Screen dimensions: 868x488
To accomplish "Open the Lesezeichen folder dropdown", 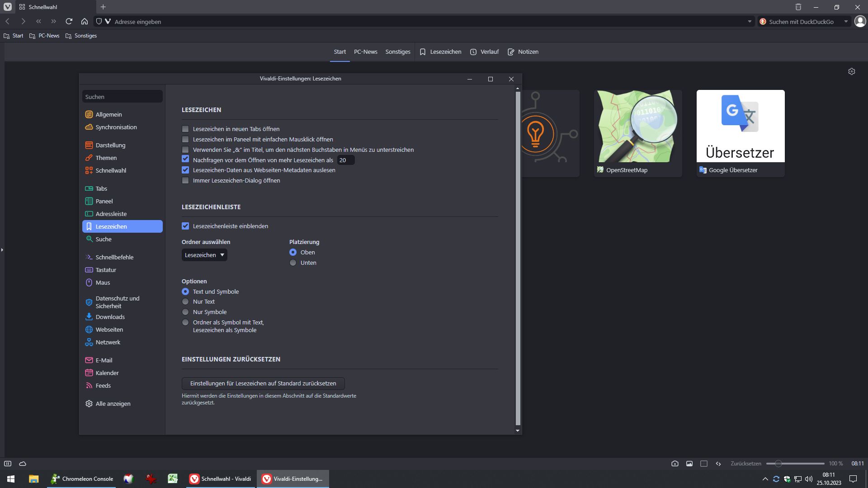I will pos(204,255).
